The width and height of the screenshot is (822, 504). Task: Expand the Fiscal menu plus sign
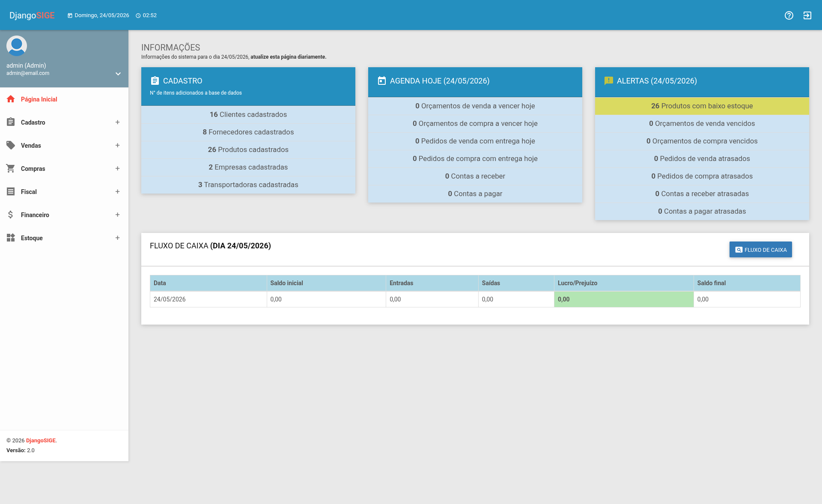(117, 191)
